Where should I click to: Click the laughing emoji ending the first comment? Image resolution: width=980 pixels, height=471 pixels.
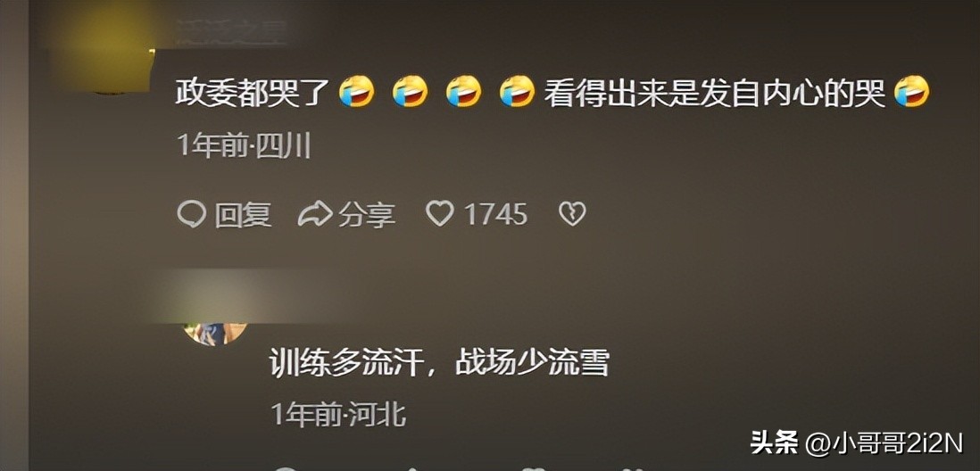[x=912, y=92]
